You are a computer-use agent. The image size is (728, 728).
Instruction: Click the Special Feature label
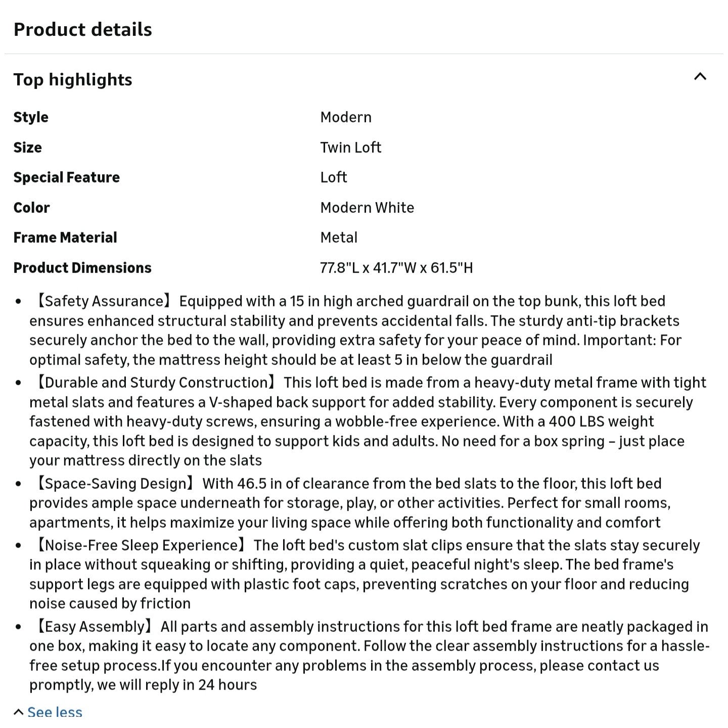pos(66,177)
